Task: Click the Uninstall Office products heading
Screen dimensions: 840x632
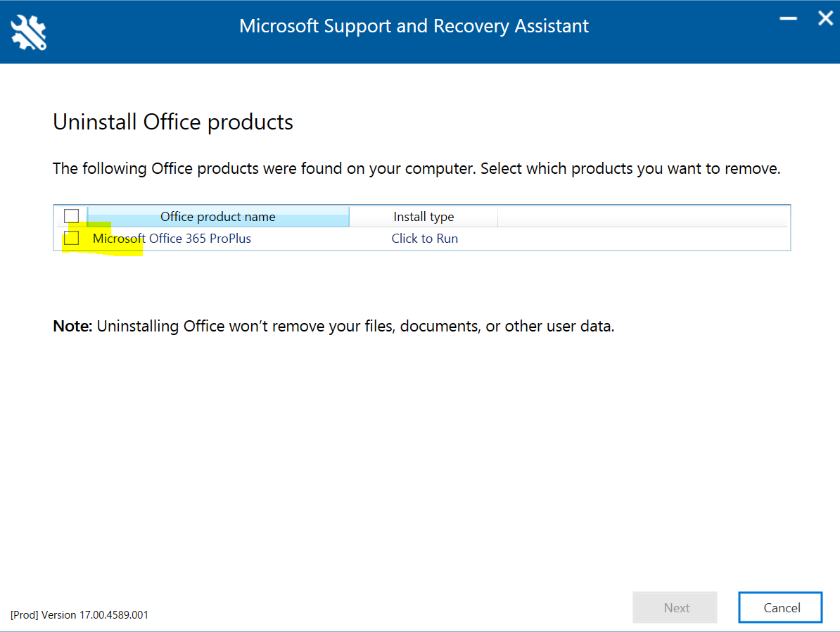Action: (x=173, y=122)
